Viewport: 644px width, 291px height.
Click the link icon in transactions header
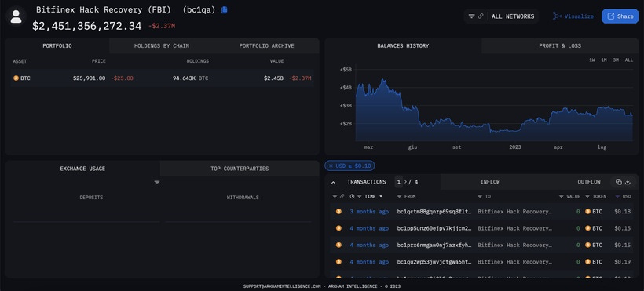tap(342, 197)
